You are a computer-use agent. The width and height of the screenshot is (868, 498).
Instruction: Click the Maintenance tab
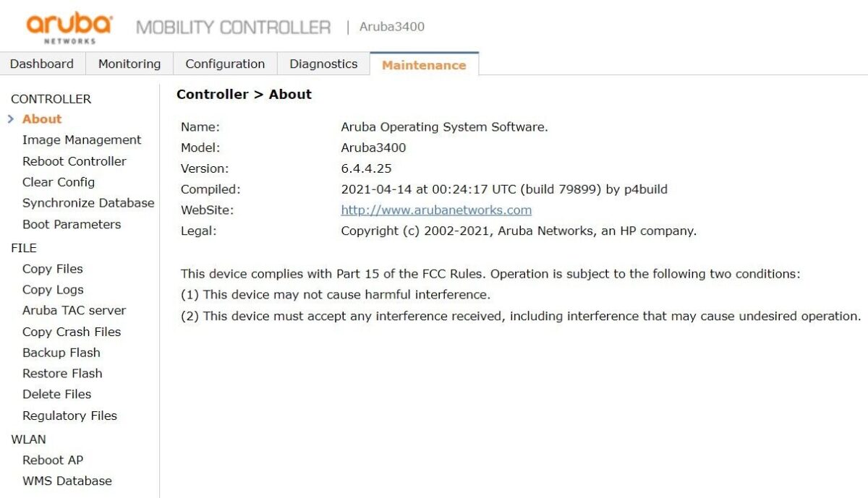[424, 65]
